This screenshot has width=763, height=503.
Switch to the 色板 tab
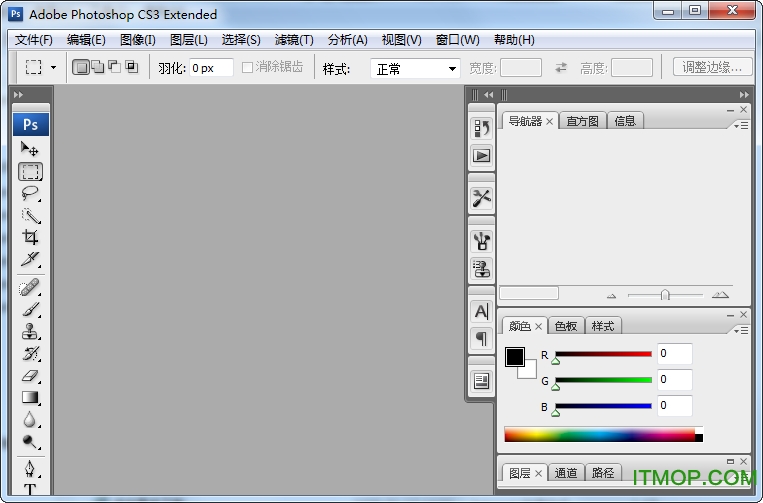coord(566,326)
